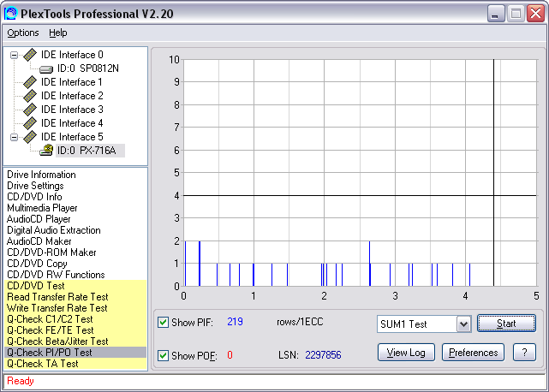Image resolution: width=549 pixels, height=392 pixels.
Task: Click the IDE Interface 1 chip icon
Action: click(30, 82)
